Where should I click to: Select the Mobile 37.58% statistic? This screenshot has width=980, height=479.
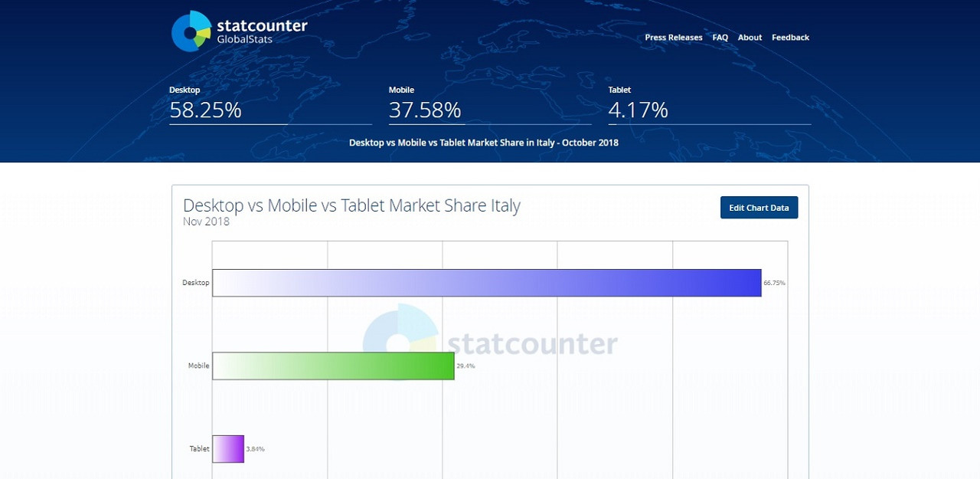point(490,104)
